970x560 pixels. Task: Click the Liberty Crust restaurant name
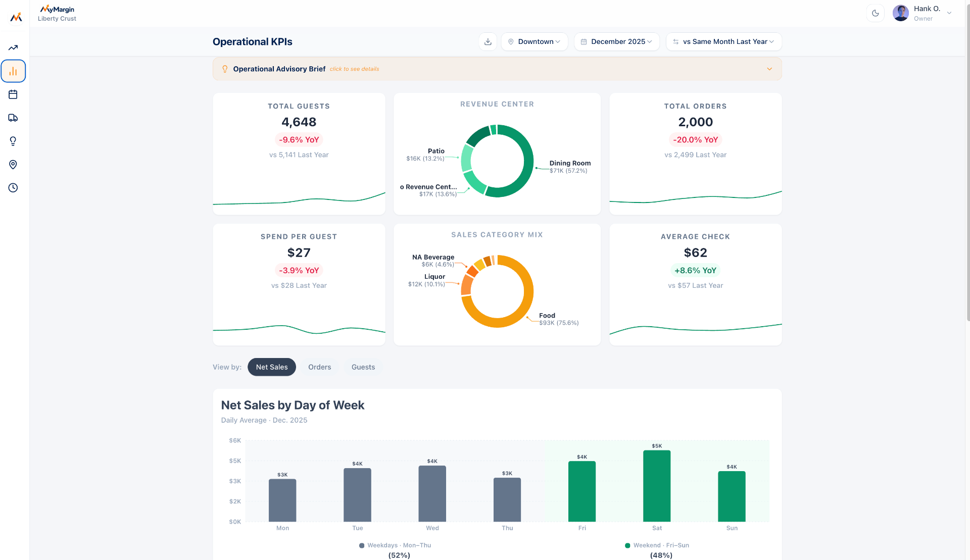pyautogui.click(x=57, y=19)
